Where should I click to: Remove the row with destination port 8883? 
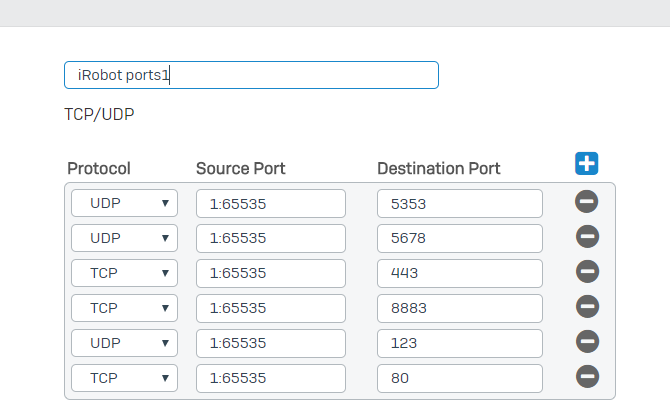(x=587, y=307)
